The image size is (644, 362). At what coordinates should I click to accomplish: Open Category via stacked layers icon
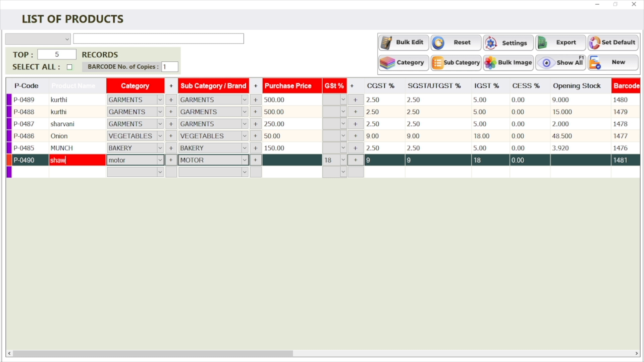click(387, 63)
